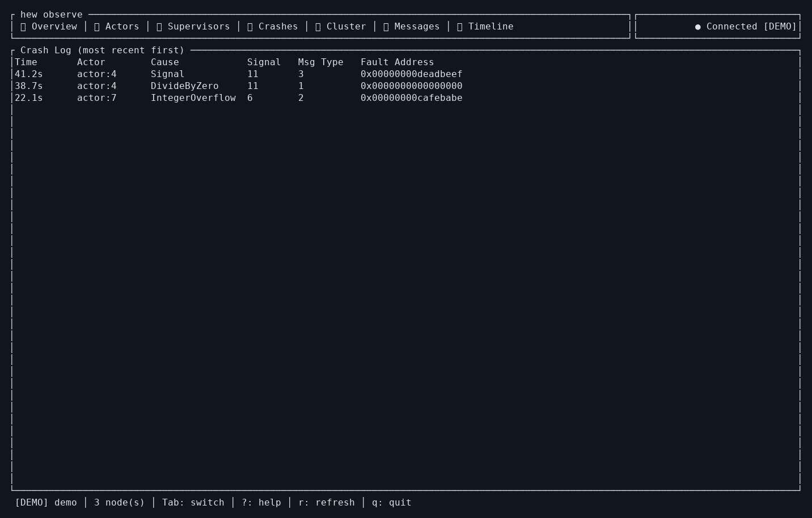Click the icon glyph beside the Cluster tab
Viewport: 812px width, 518px height.
click(318, 27)
